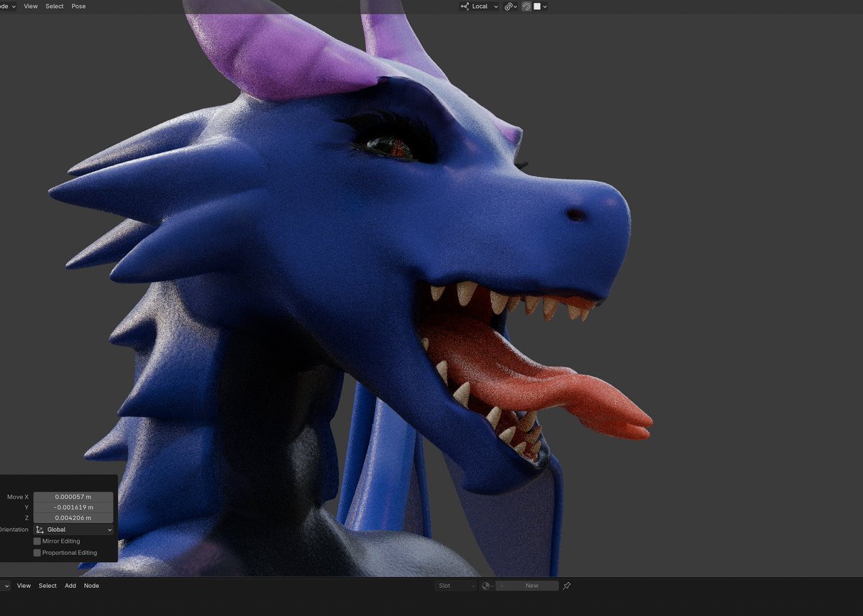Open the View menu in viewport header
The height and width of the screenshot is (616, 863).
(31, 6)
